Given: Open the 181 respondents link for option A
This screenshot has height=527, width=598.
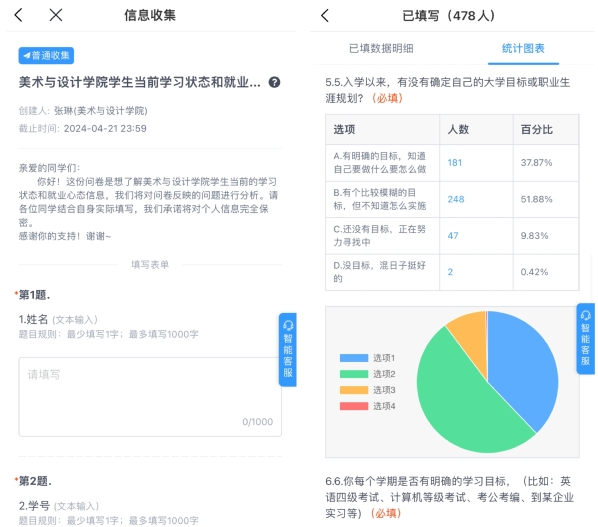Looking at the screenshot, I should click(x=455, y=163).
